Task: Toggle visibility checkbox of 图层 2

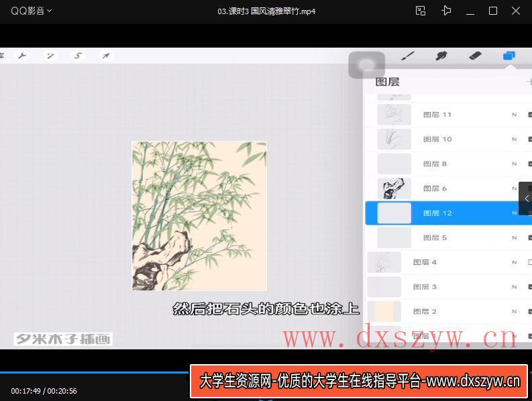Action: (x=530, y=311)
